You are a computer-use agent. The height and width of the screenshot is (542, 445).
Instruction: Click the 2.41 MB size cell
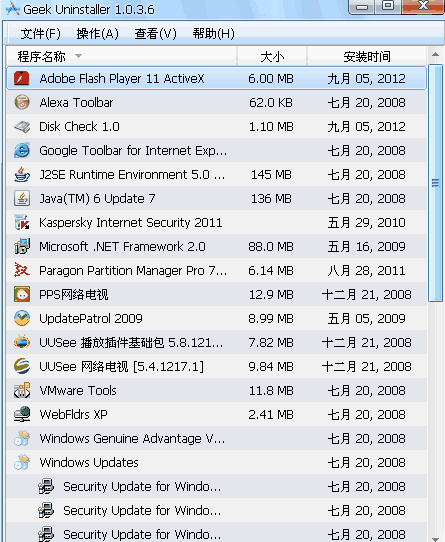271,414
